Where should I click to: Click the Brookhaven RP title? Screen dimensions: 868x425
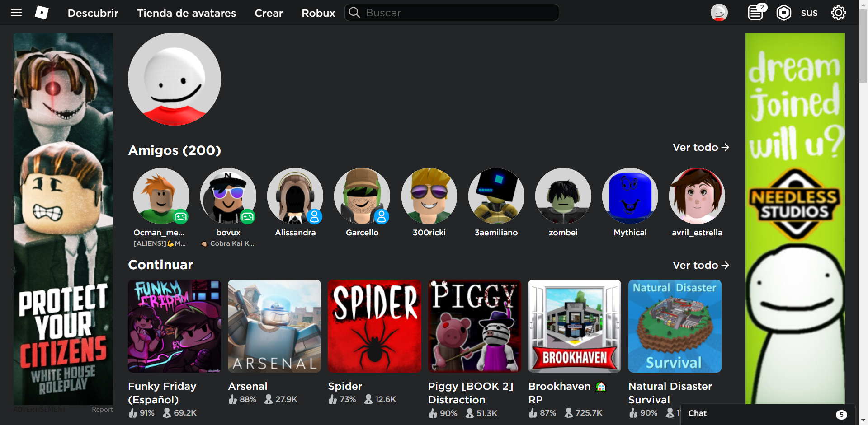coord(567,393)
